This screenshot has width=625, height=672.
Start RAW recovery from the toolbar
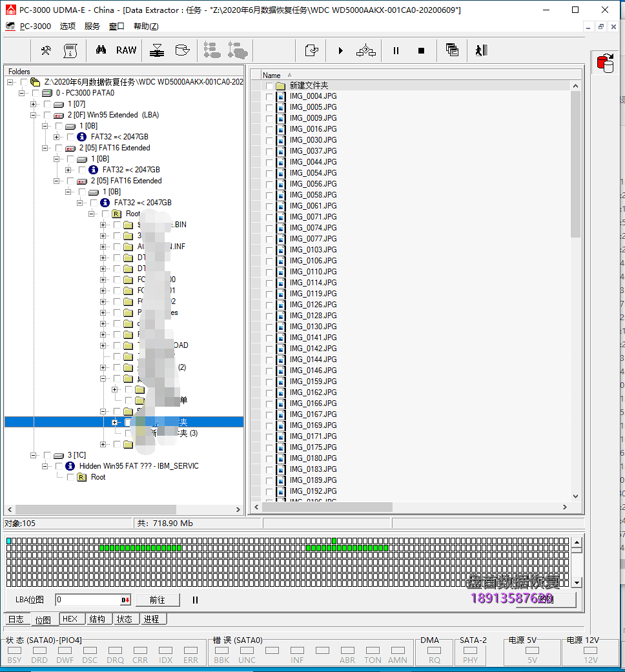tap(126, 50)
